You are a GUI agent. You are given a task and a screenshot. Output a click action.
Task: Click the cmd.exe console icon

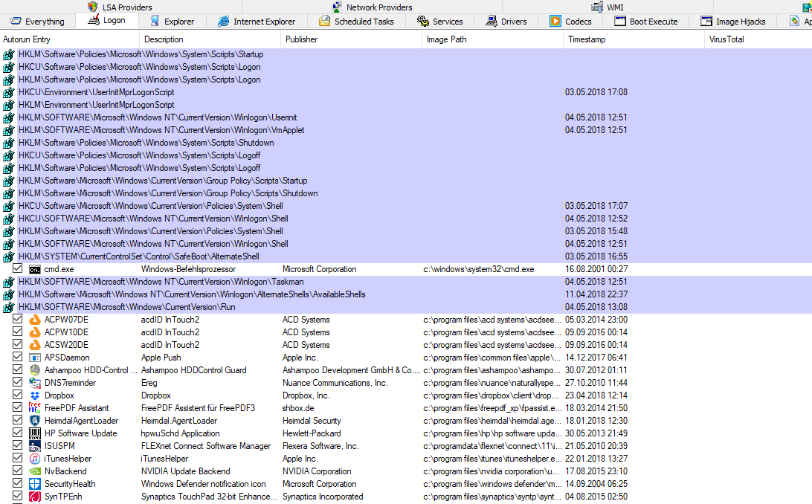pos(35,270)
